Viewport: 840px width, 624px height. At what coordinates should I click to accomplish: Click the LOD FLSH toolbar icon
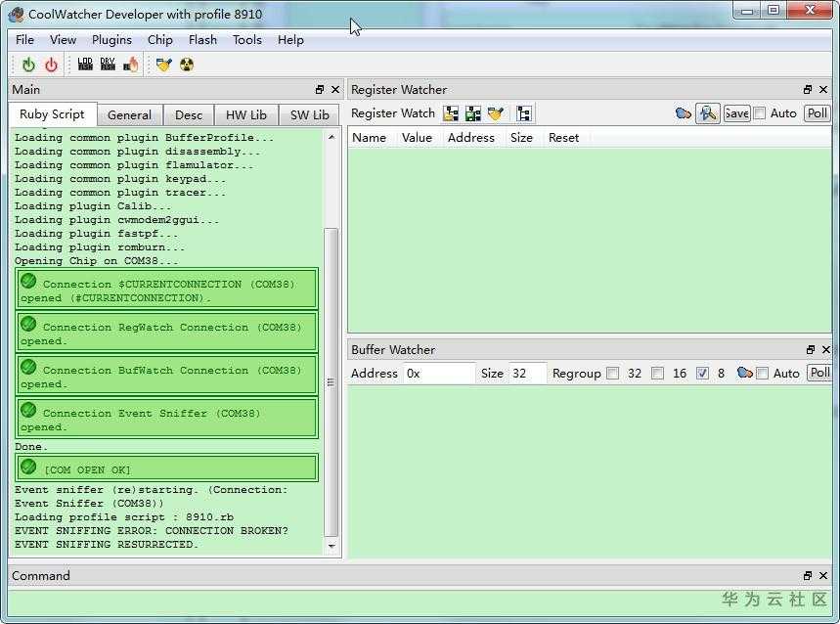point(85,65)
